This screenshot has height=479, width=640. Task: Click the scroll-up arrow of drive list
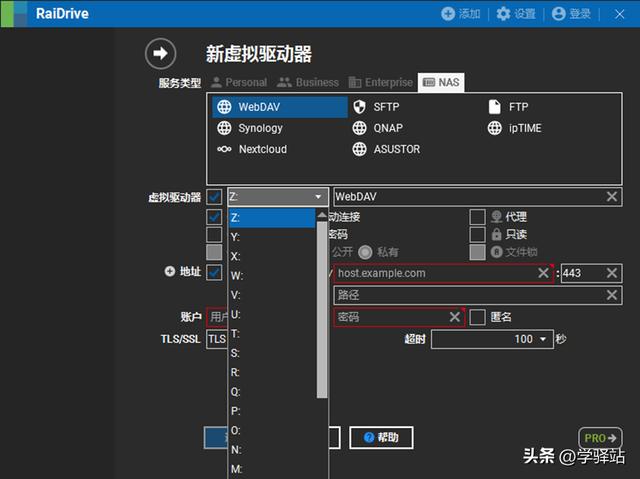click(322, 215)
